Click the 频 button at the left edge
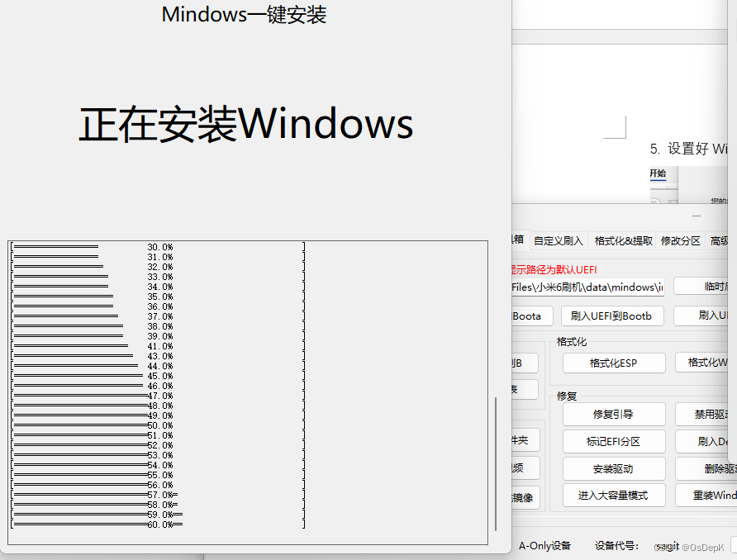 tap(525, 468)
